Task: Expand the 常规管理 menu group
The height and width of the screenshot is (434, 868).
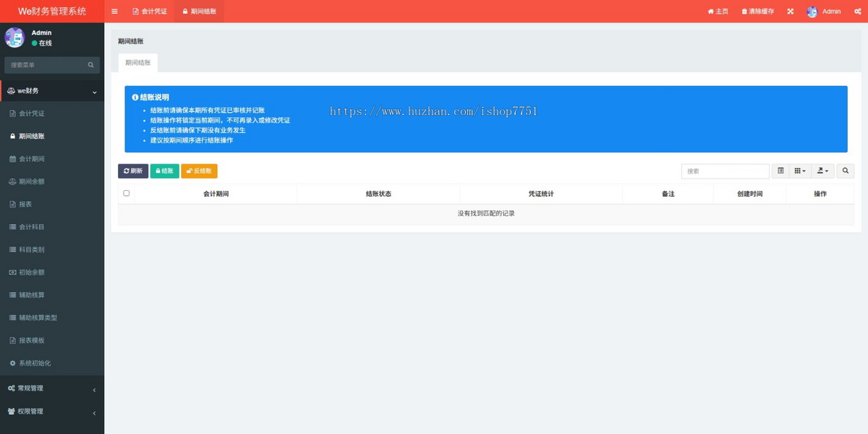Action: point(52,388)
